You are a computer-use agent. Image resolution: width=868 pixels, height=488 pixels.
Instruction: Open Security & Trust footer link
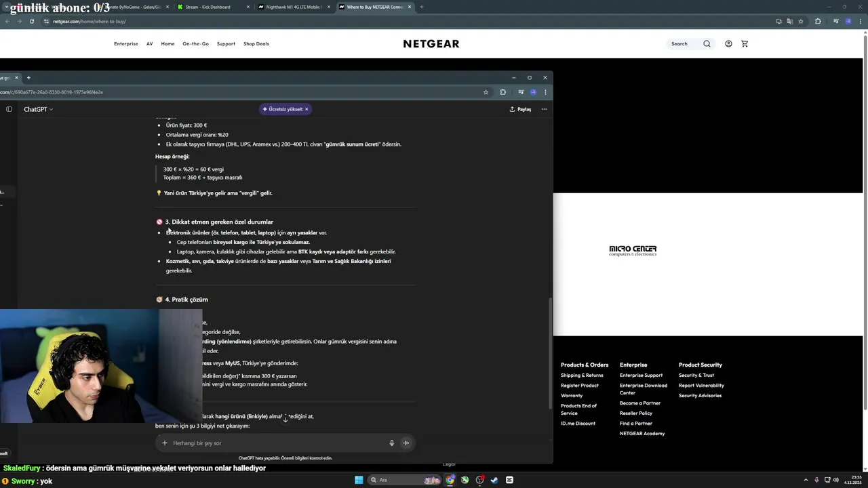[696, 375]
